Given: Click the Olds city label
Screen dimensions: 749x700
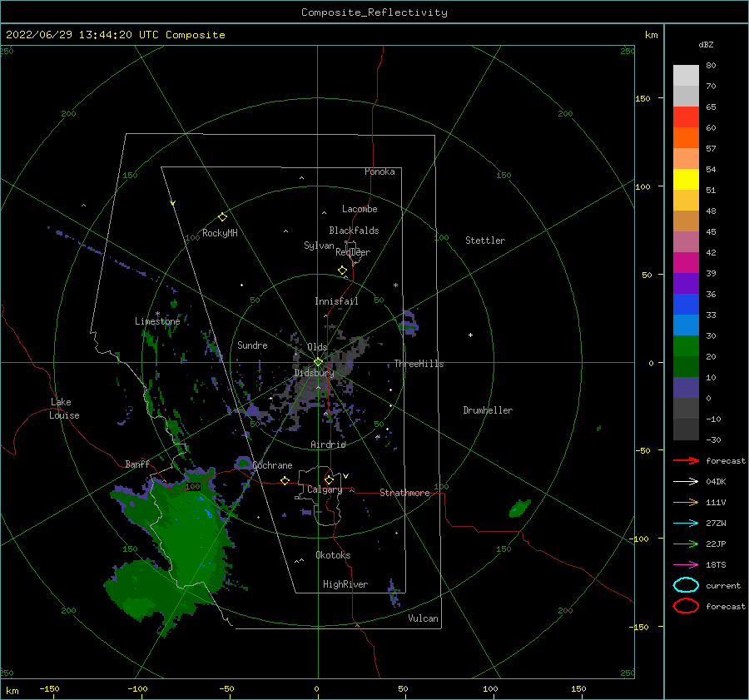Looking at the screenshot, I should click(317, 347).
